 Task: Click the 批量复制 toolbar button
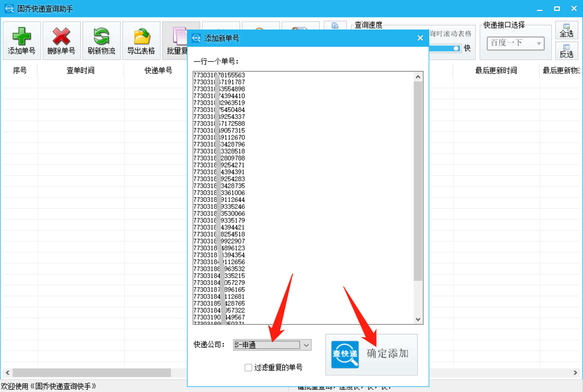point(175,41)
